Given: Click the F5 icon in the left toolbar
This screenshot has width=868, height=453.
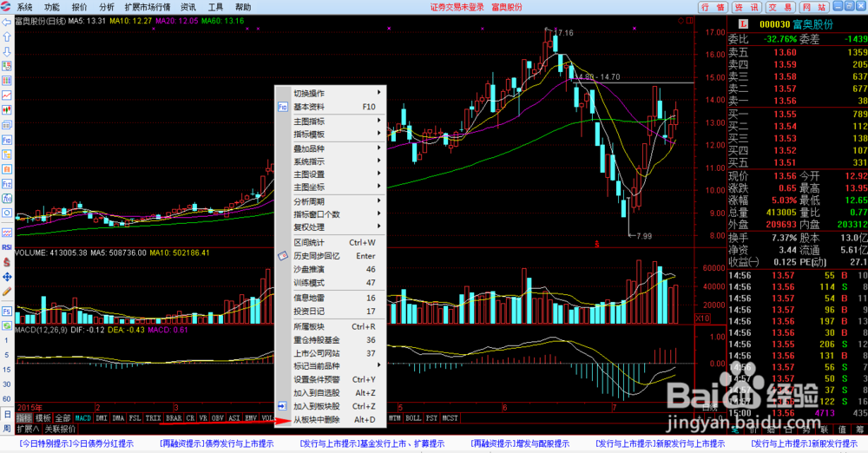Looking at the screenshot, I should tap(7, 312).
